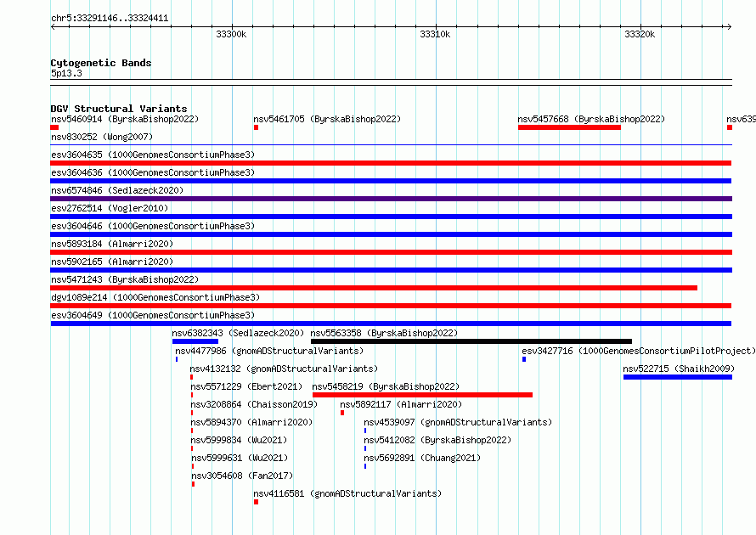Open esv2762514 (Vogler2010) variant
The width and height of the screenshot is (756, 535).
pyautogui.click(x=110, y=208)
